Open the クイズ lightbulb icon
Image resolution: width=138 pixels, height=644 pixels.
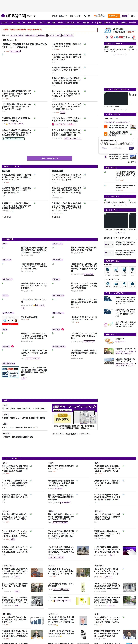124,284
